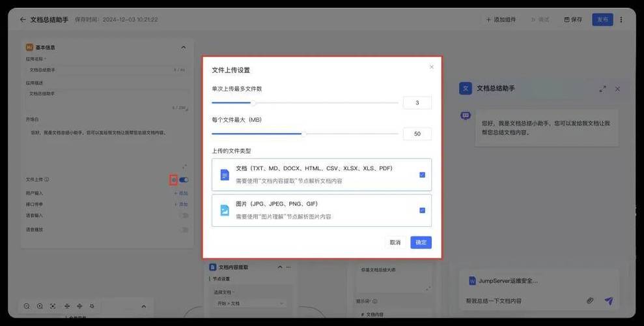Collapse the 文档内容提取 node chevron

coord(280,267)
